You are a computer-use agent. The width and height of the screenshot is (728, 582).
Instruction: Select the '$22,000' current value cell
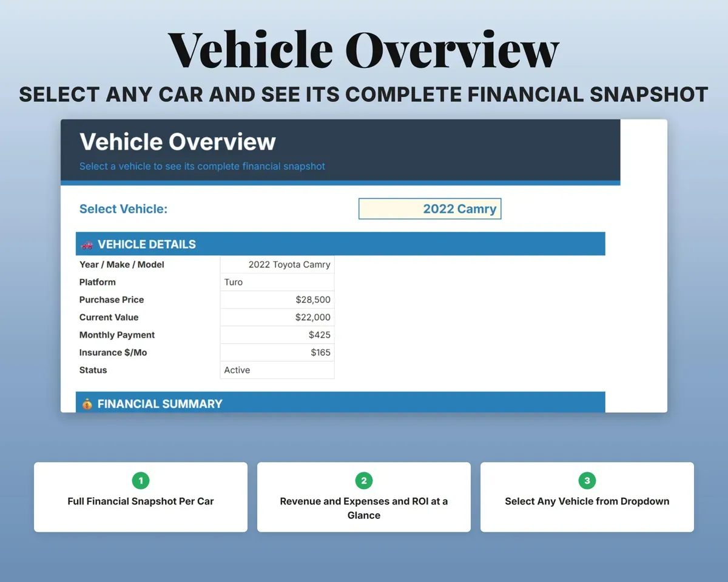(x=277, y=317)
